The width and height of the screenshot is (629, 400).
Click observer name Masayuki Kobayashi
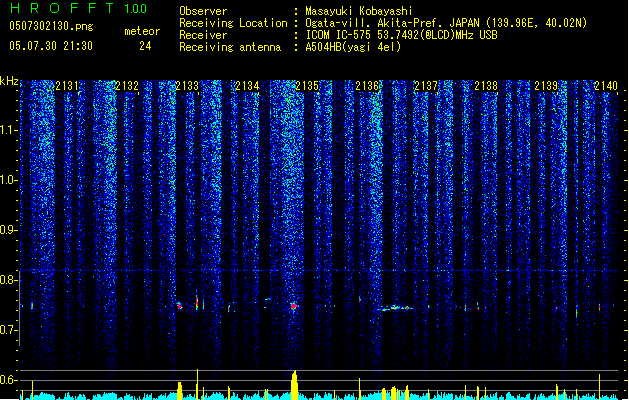[x=359, y=11]
